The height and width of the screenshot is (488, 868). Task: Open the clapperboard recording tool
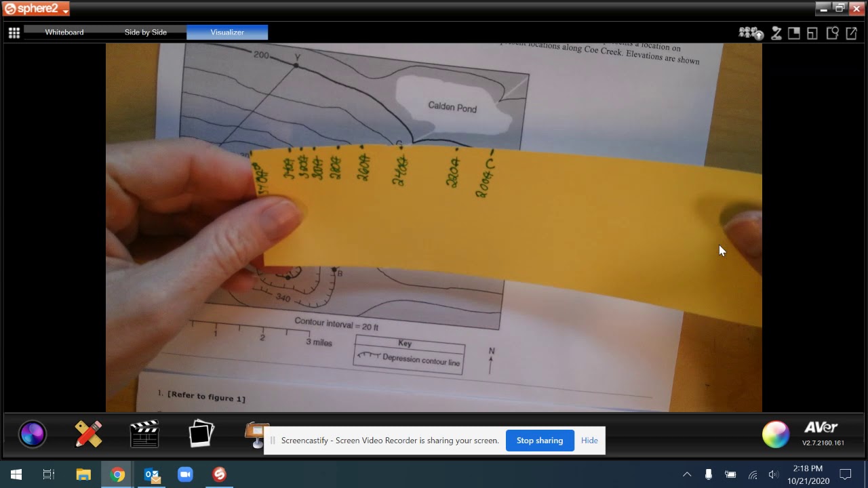(144, 434)
